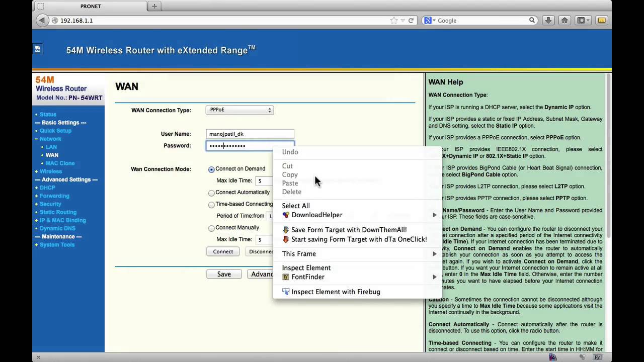
Task: Open the Dynamic DNS sidebar link
Action: 57,228
